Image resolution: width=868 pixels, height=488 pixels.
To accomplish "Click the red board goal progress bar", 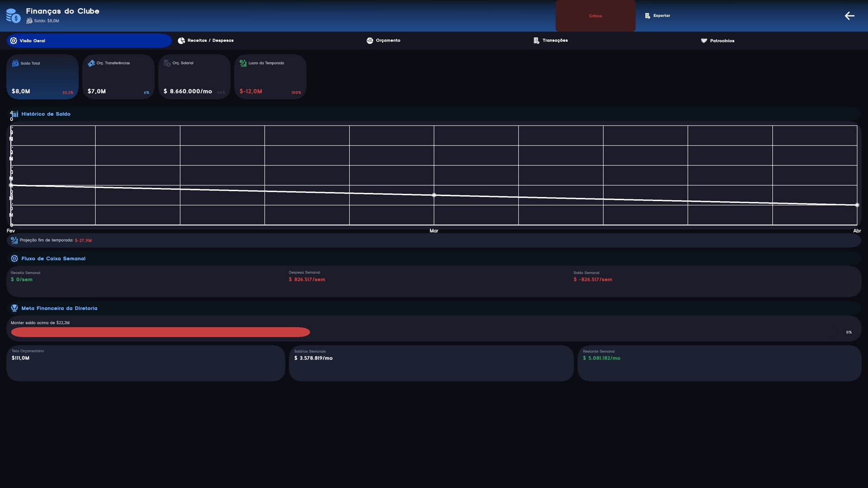I will (x=160, y=332).
